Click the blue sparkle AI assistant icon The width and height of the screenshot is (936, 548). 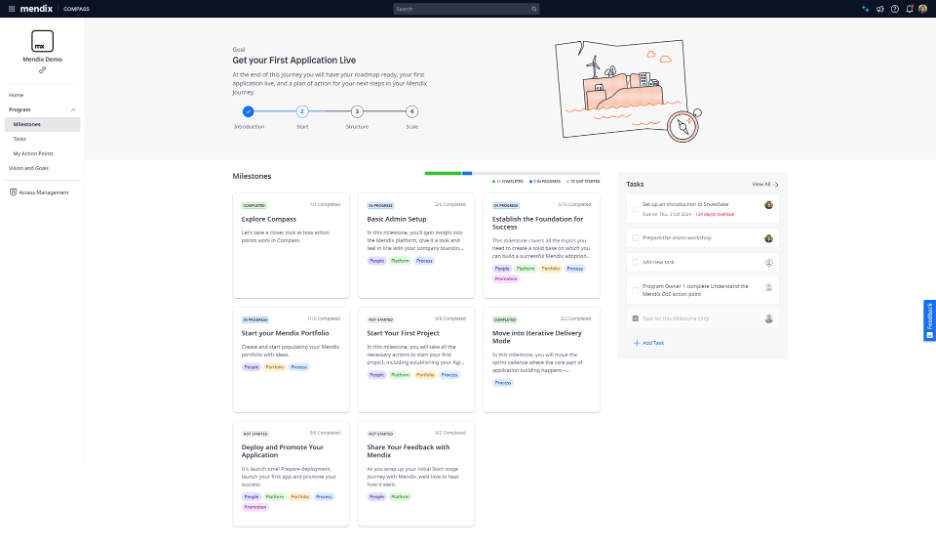pos(865,9)
